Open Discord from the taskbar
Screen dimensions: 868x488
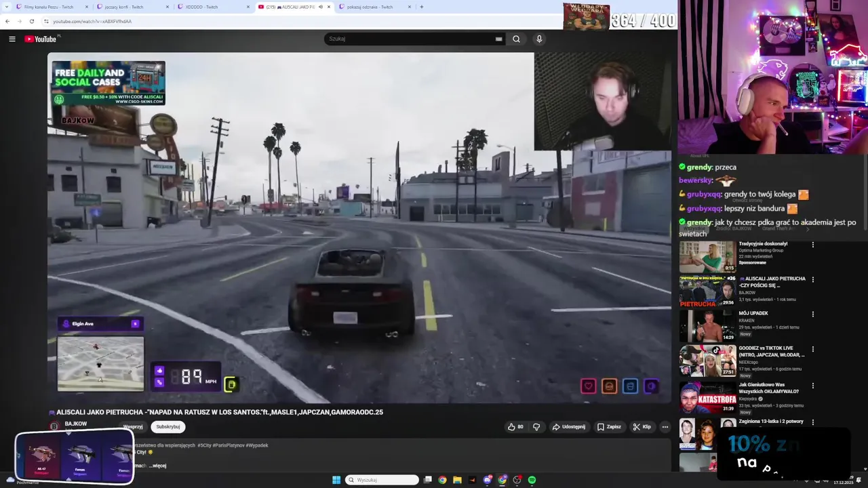coord(488,480)
